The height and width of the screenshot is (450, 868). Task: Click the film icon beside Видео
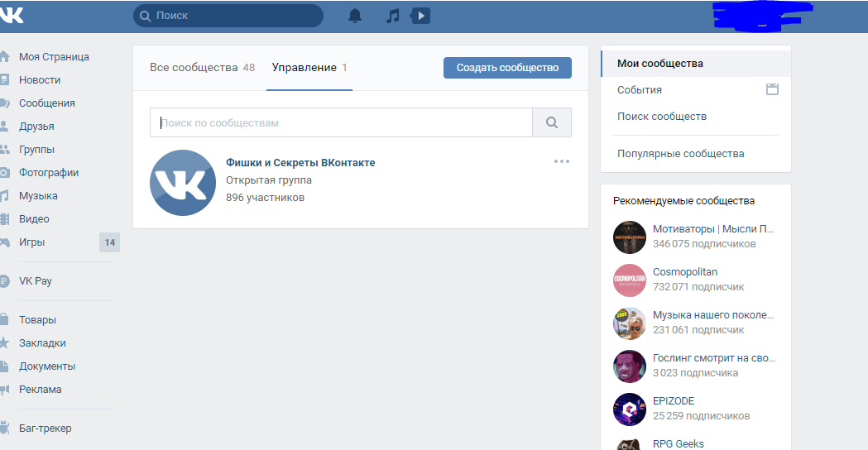click(4, 219)
